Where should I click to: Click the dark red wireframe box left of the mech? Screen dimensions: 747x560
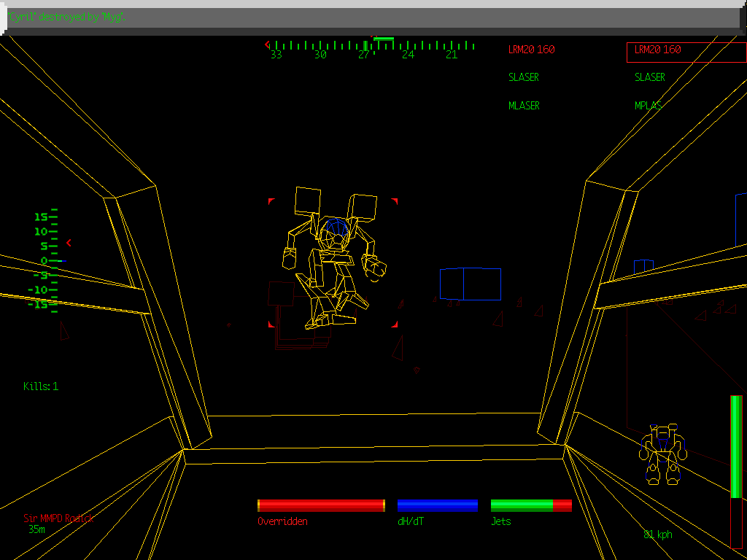(281, 294)
